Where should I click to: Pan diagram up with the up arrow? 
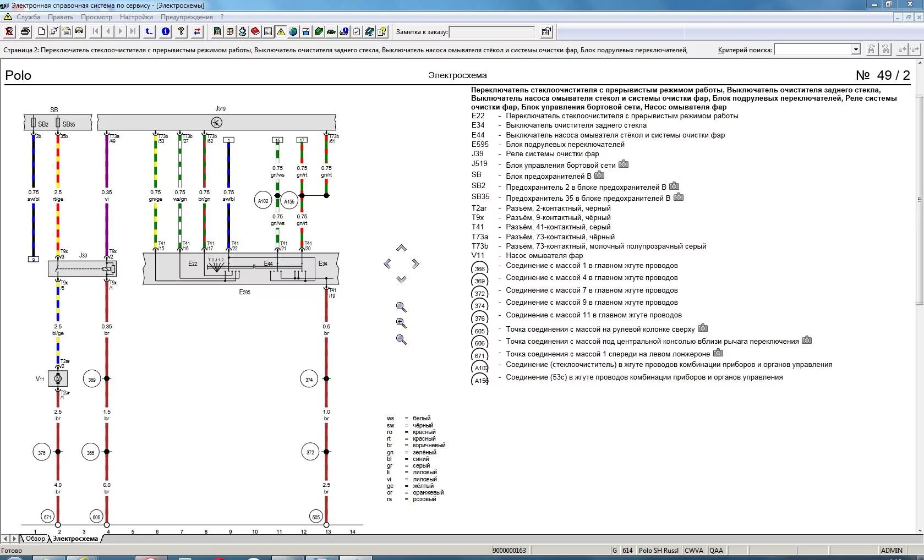(x=401, y=249)
